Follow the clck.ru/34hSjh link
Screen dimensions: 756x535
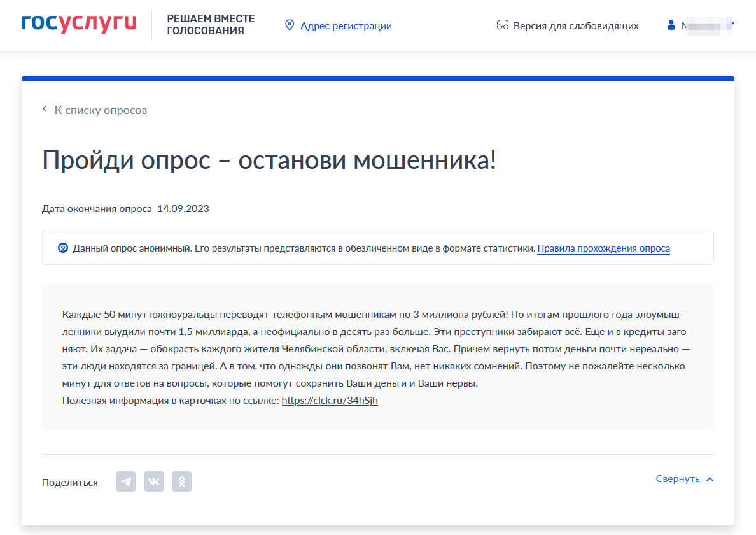click(x=330, y=401)
